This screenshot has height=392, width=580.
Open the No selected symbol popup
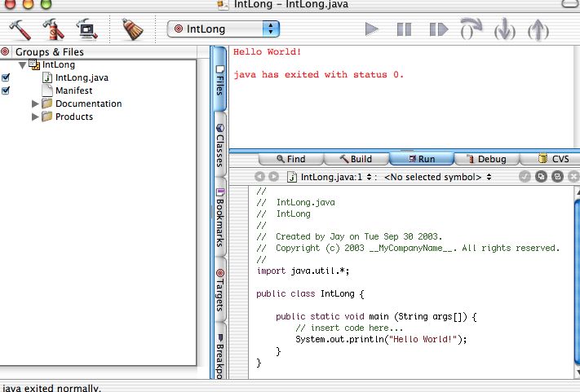click(438, 177)
